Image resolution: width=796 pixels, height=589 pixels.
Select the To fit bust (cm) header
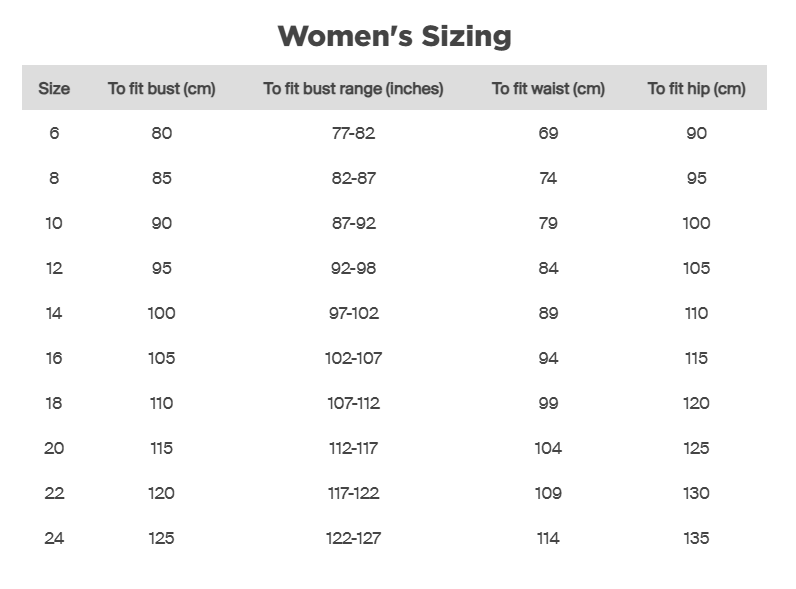tap(161, 88)
